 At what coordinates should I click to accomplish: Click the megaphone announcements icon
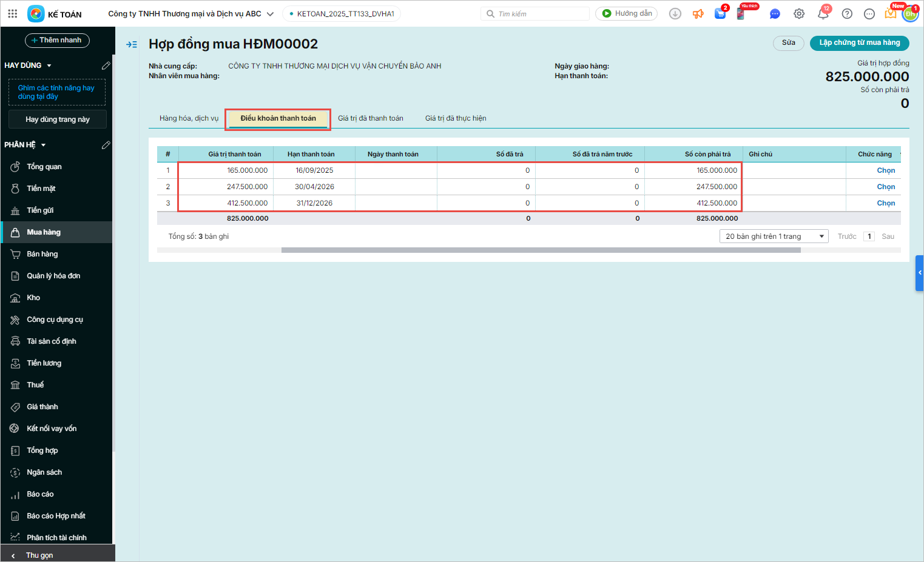tap(698, 14)
